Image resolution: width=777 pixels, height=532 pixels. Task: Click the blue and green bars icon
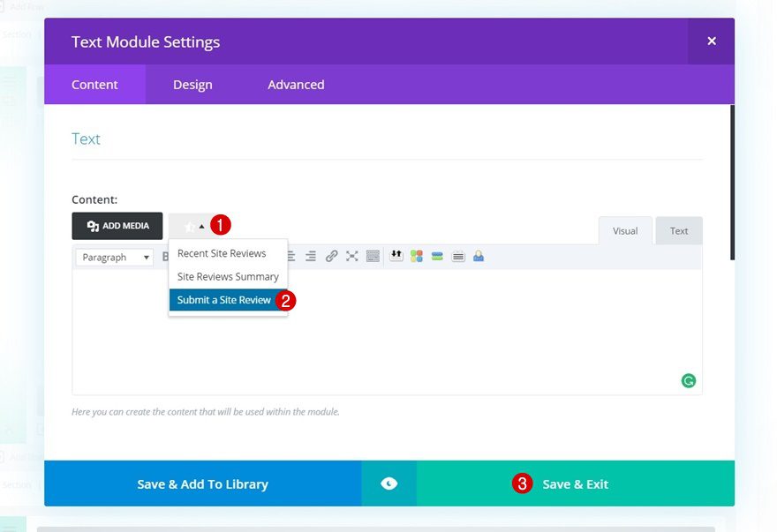point(437,257)
